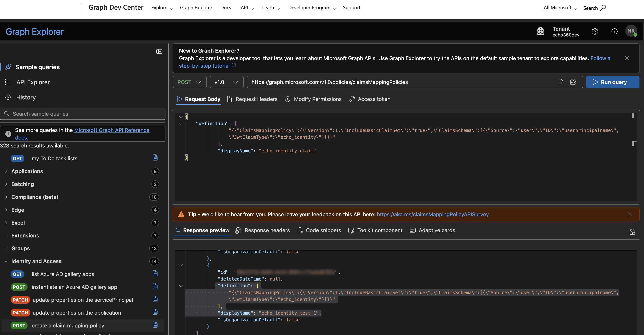Viewport: 644px width, 335px height.
Task: Open docs icon for list Azure AD gallery apps
Action: 155,273
